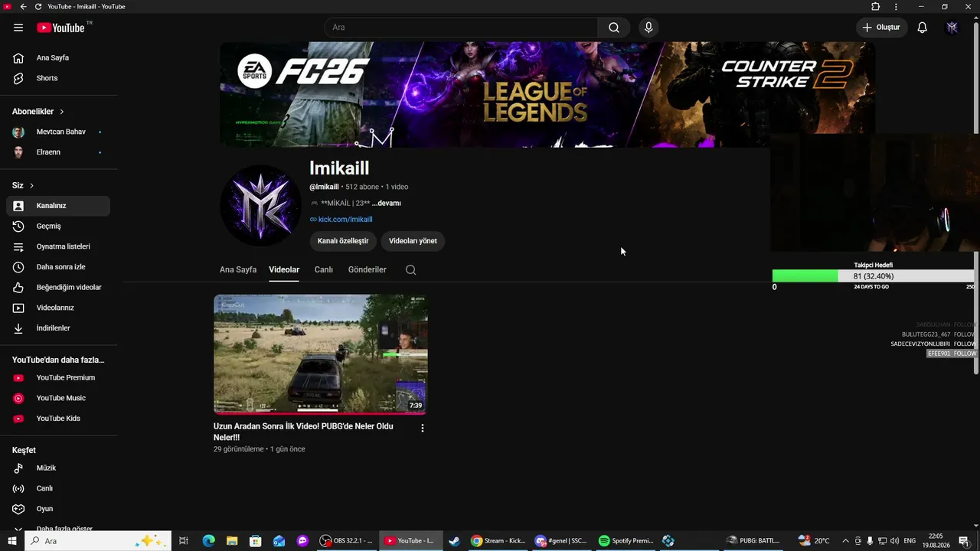This screenshot has height=551, width=980.
Task: Open Microsoft Edge from the taskbar
Action: pos(209,541)
